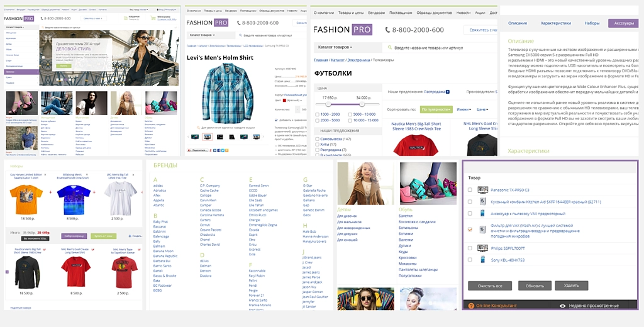Click the plus icon beside Создать

(130, 236)
